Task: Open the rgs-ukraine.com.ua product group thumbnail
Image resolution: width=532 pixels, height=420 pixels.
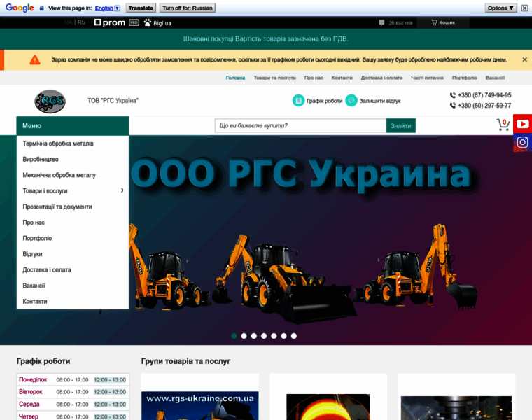Action: (x=199, y=406)
